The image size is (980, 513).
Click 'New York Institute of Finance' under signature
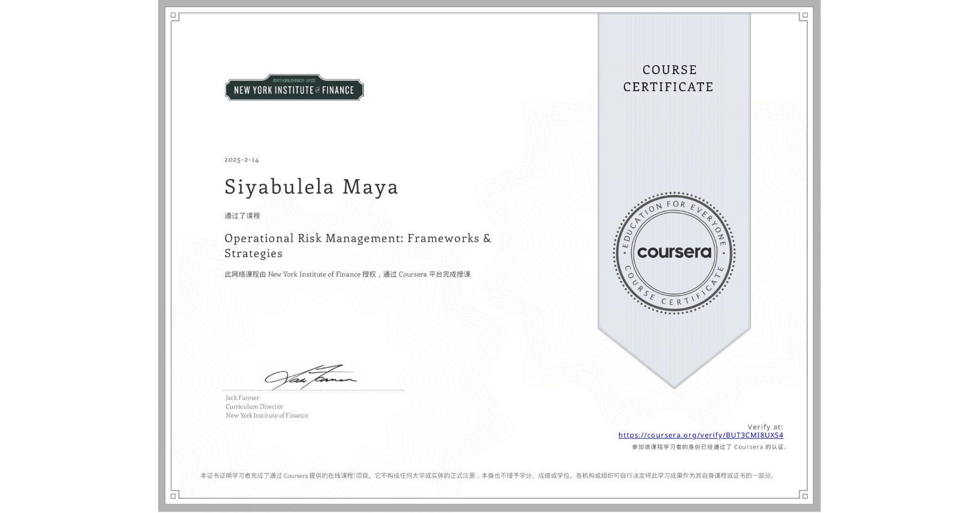(x=267, y=415)
